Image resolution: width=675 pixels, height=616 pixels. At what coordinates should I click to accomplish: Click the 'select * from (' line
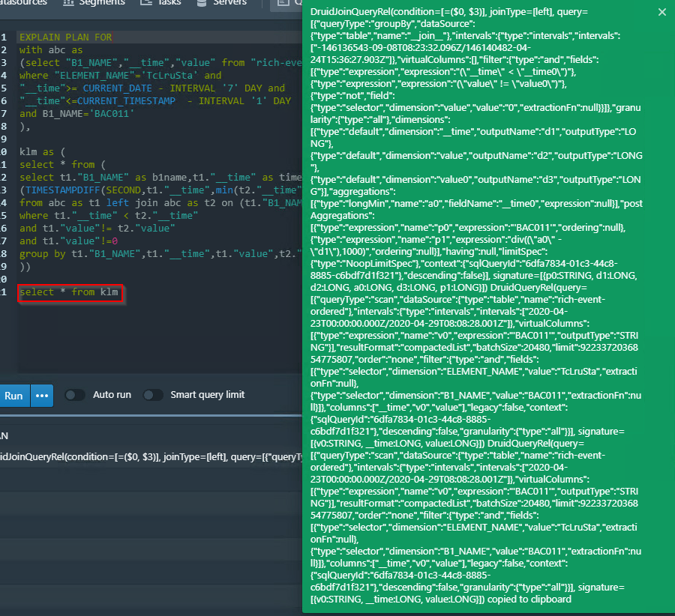pyautogui.click(x=62, y=165)
